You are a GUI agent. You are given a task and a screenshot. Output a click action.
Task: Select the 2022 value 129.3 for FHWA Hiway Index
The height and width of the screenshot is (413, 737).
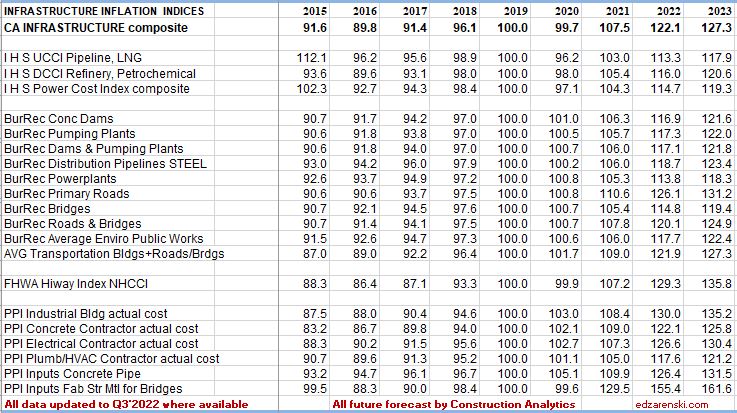click(x=664, y=284)
